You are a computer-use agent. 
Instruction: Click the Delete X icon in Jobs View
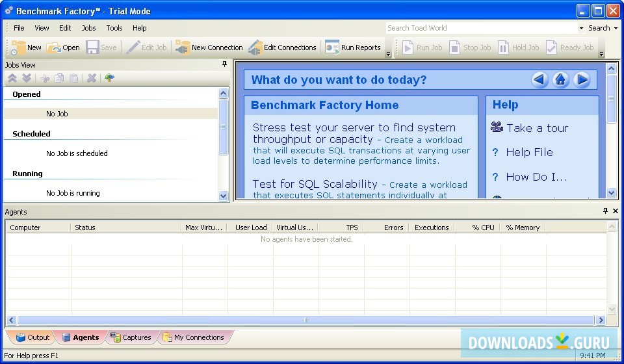pos(92,79)
